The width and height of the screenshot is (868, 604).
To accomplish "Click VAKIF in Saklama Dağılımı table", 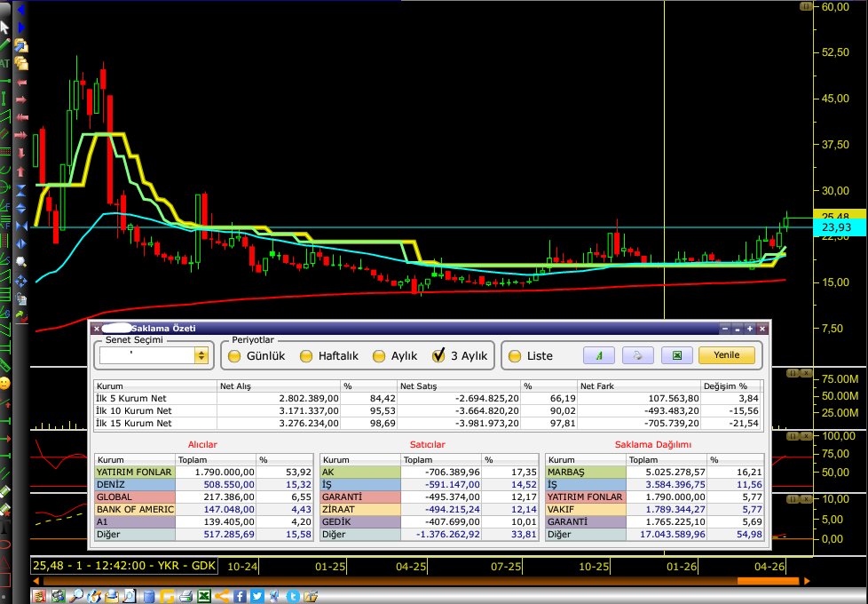I will click(586, 509).
